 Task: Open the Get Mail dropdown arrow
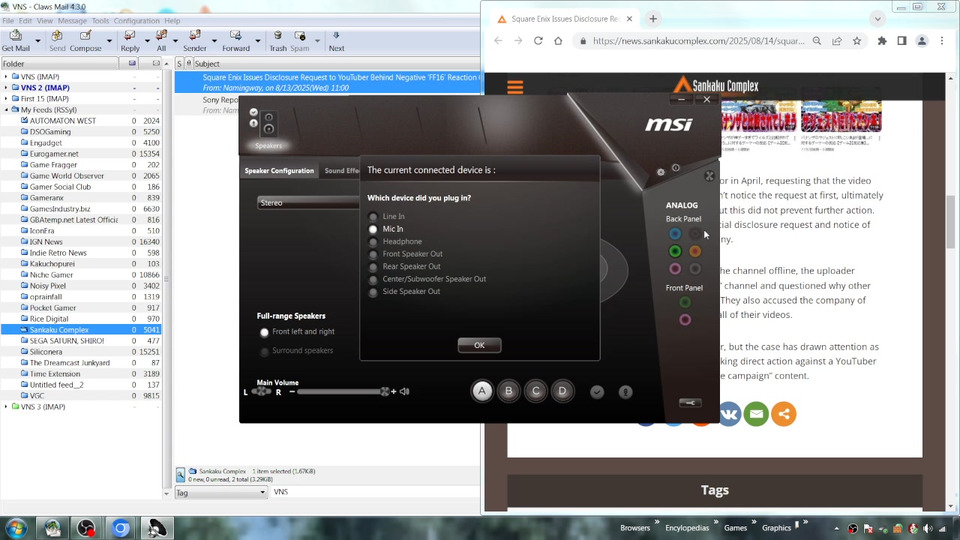pyautogui.click(x=38, y=41)
